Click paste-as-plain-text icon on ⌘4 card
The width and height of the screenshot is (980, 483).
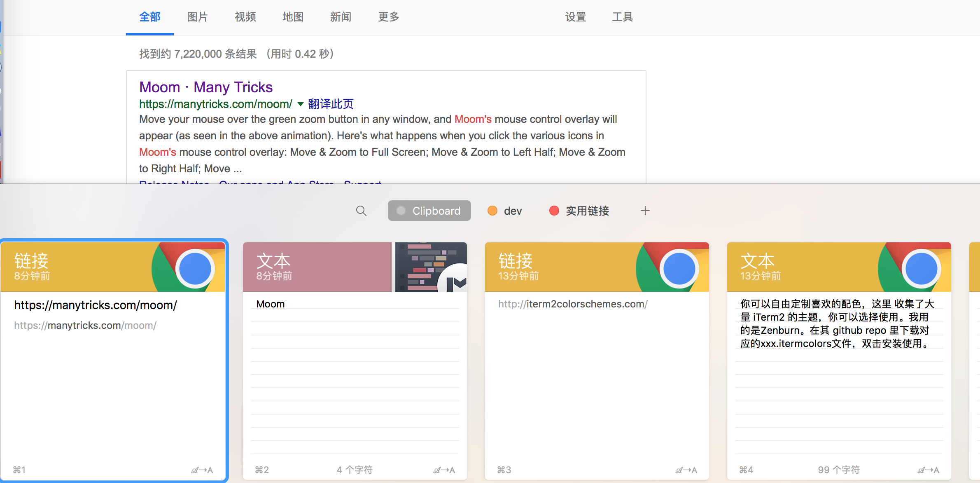pos(929,470)
